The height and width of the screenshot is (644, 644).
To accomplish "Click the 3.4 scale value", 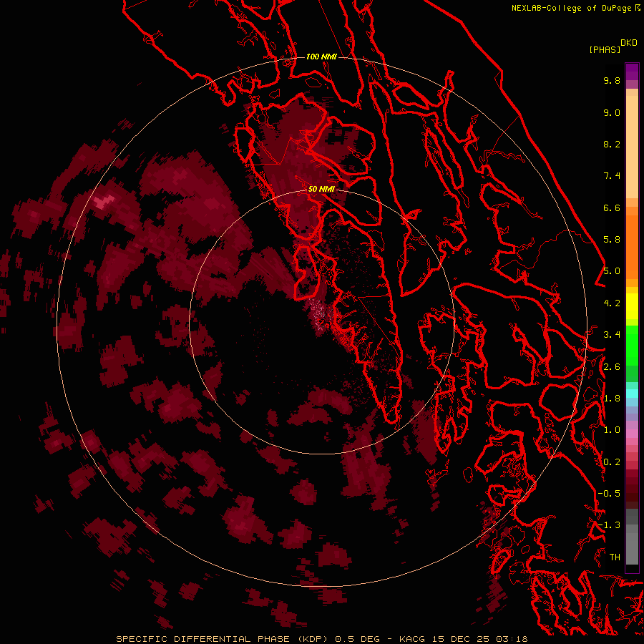I will 612,335.
